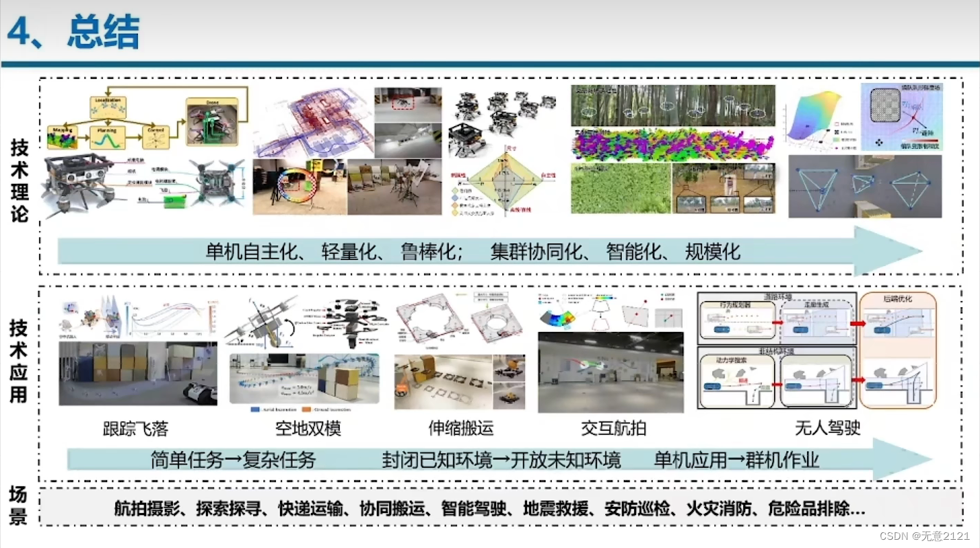Click the Planning box with green curve
The height and width of the screenshot is (548, 980).
click(x=107, y=137)
